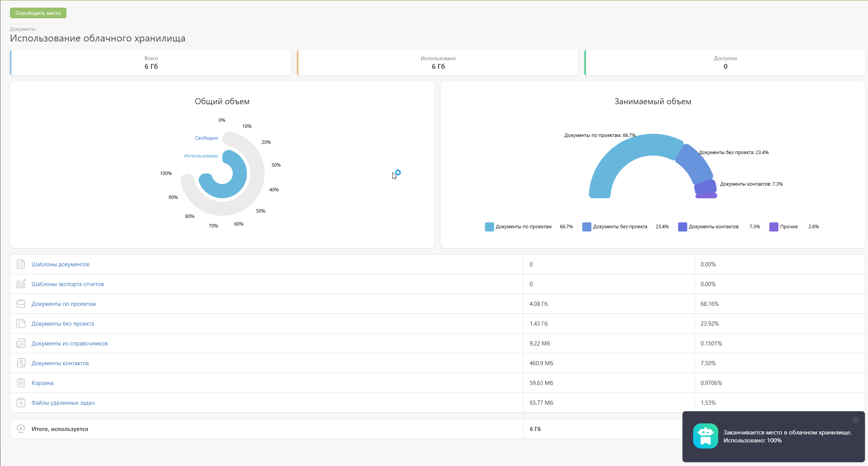Click the trash bin Корзина icon
Image resolution: width=868 pixels, height=466 pixels.
click(21, 383)
